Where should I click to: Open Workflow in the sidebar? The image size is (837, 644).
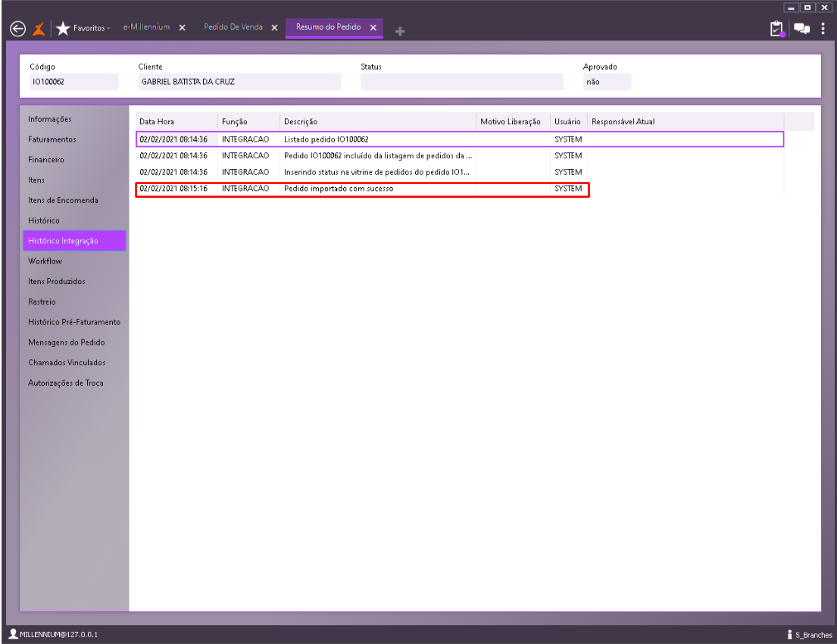[45, 261]
